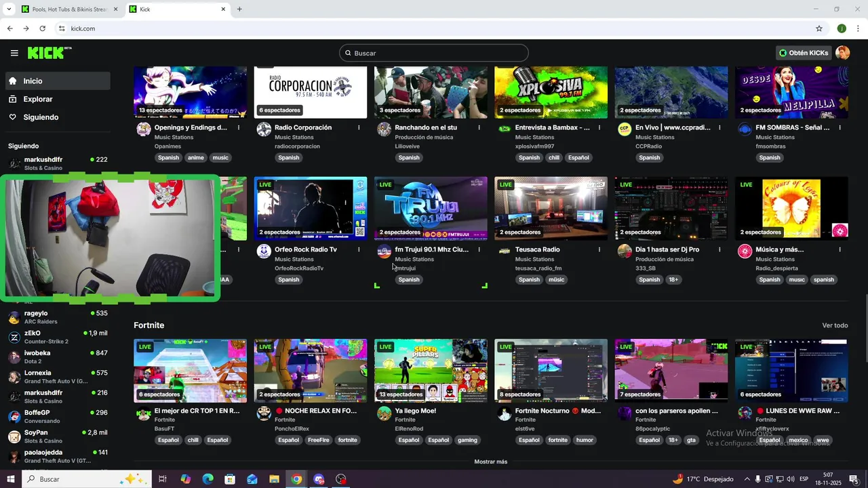Screen dimensions: 868x488
Task: Open fm Trujui 90.1 Mhz stream thumbnail
Action: click(431, 208)
